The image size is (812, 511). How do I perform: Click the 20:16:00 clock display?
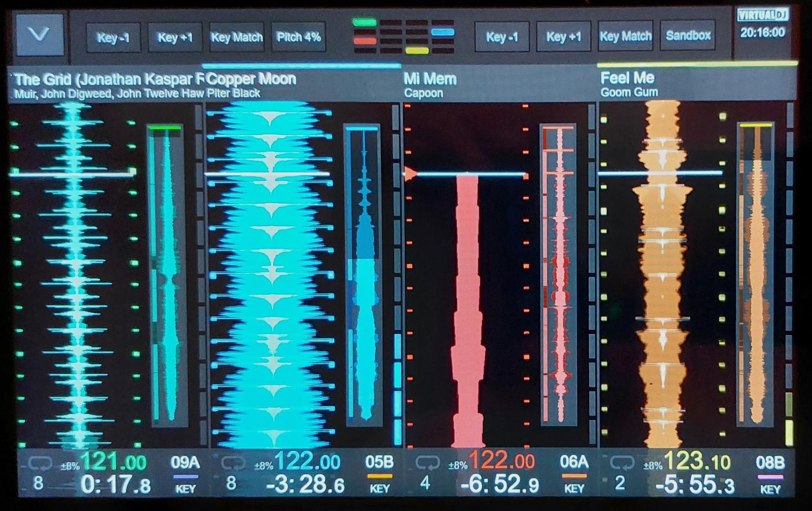(x=762, y=32)
